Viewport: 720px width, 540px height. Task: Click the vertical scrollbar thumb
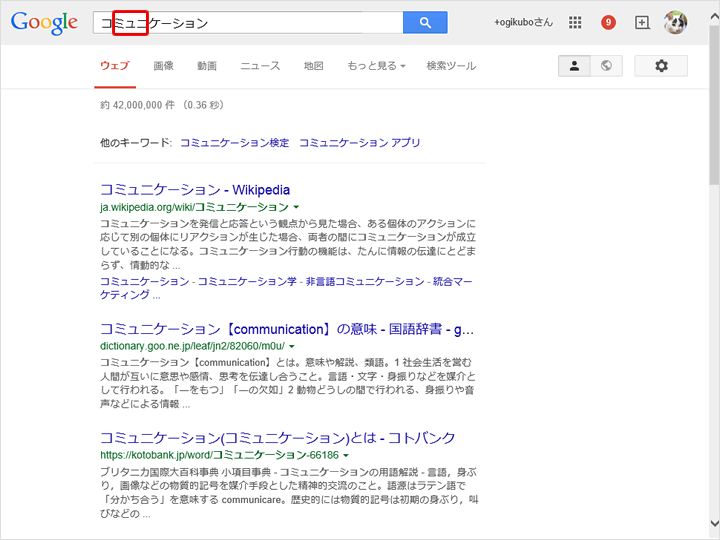point(714,105)
